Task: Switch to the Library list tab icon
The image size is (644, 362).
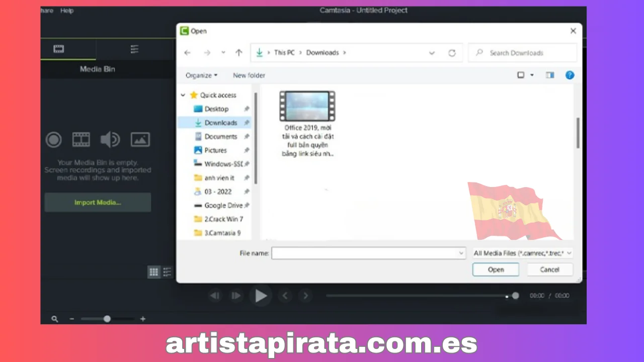Action: [x=134, y=49]
